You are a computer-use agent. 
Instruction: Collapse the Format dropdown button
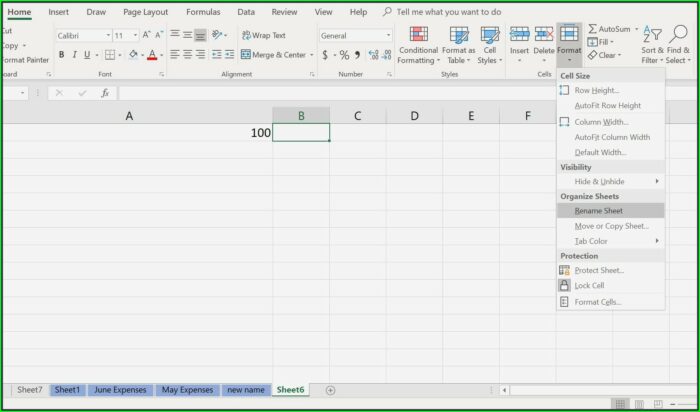569,44
